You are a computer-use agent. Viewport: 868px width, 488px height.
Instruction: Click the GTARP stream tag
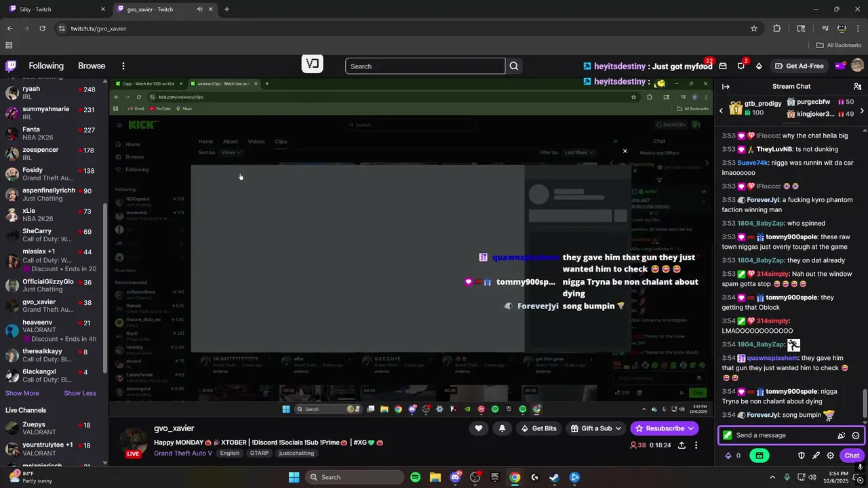(259, 453)
